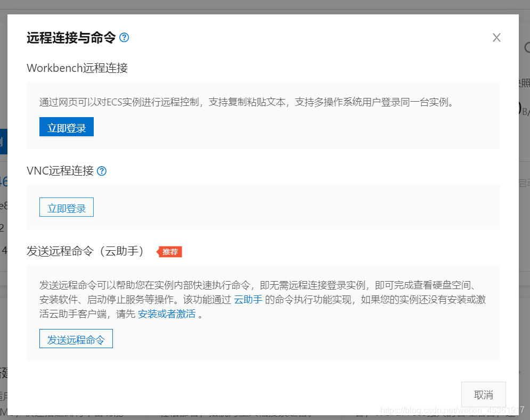Click the outlined 立即登录 button under VNC

(x=67, y=207)
